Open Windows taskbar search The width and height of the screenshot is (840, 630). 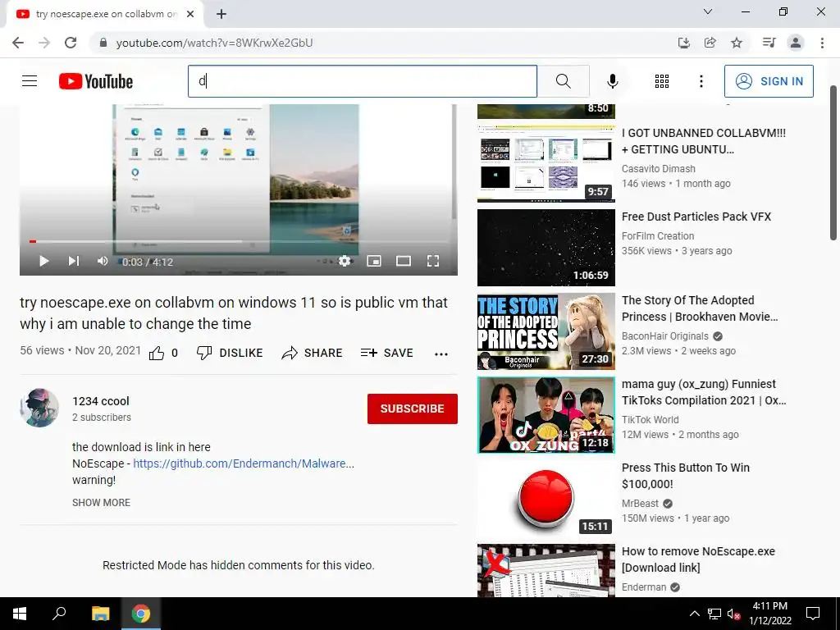point(59,614)
